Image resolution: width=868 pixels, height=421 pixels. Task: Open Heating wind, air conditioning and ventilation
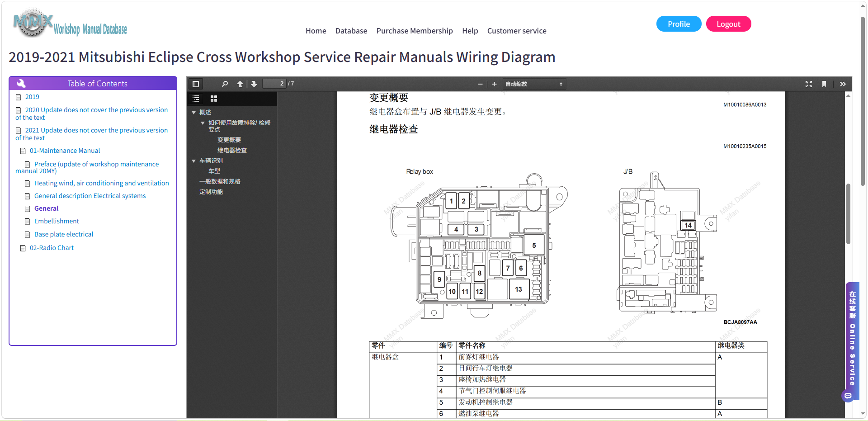[102, 183]
